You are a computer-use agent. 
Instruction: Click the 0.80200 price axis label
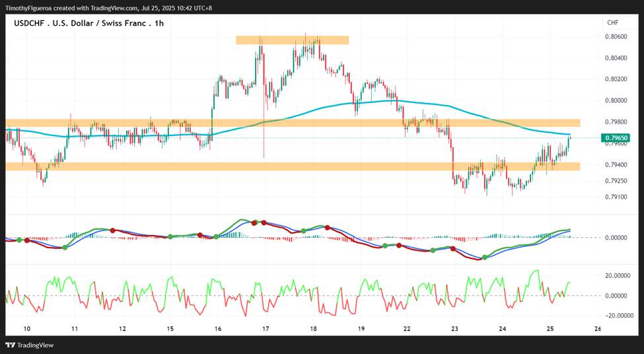point(616,79)
